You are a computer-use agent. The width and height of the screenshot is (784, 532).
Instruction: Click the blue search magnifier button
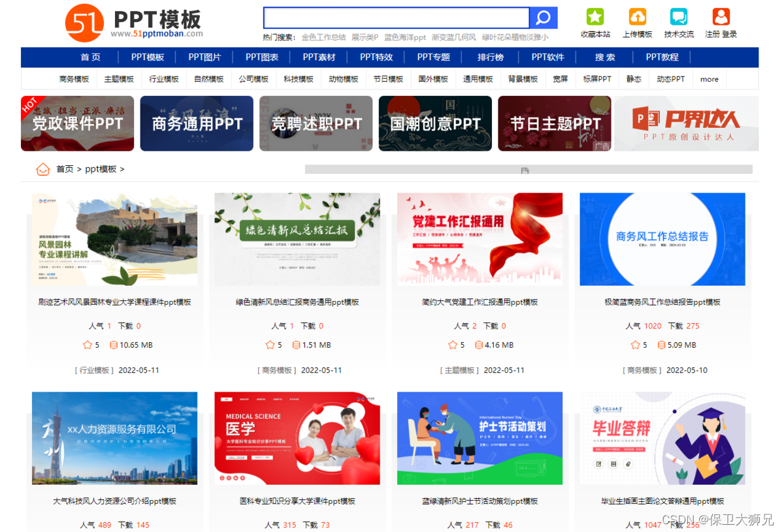[x=544, y=18]
